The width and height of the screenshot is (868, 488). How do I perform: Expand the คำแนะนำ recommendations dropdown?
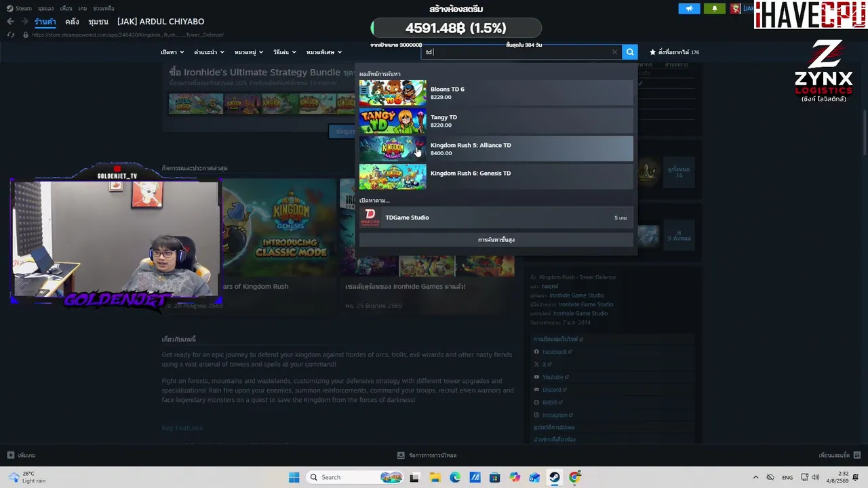click(209, 52)
